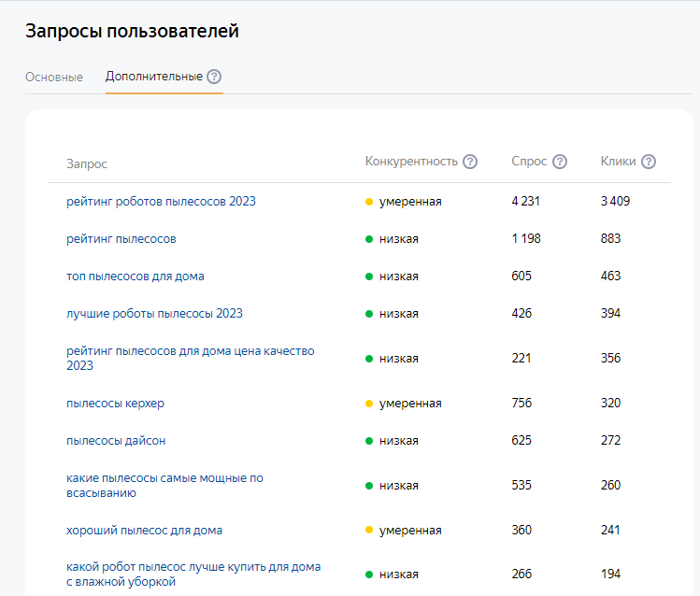Image resolution: width=700 pixels, height=596 pixels.
Task: Click help icon beside Клики column
Action: point(649,162)
